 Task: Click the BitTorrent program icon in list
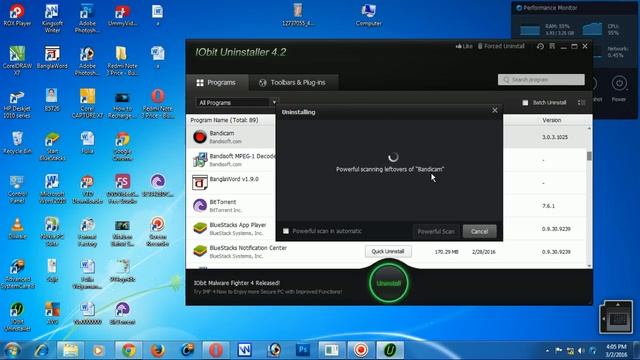200,206
